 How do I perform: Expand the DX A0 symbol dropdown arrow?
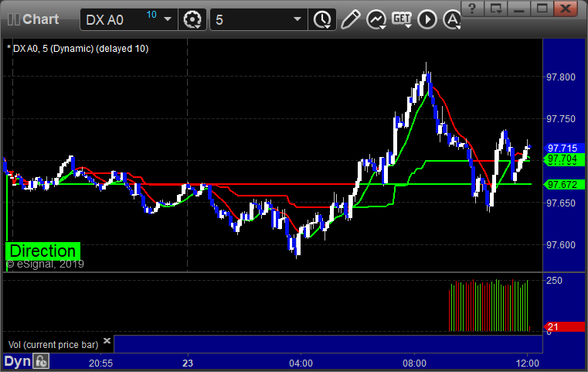(167, 19)
